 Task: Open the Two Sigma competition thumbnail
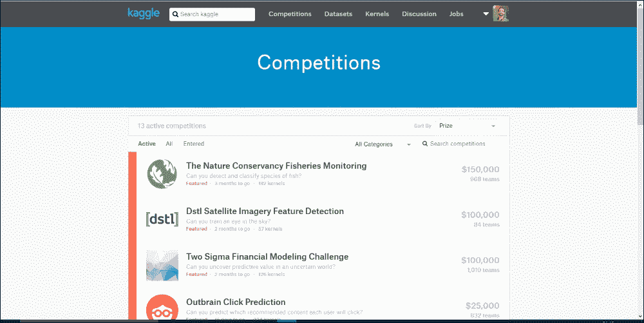(x=162, y=265)
